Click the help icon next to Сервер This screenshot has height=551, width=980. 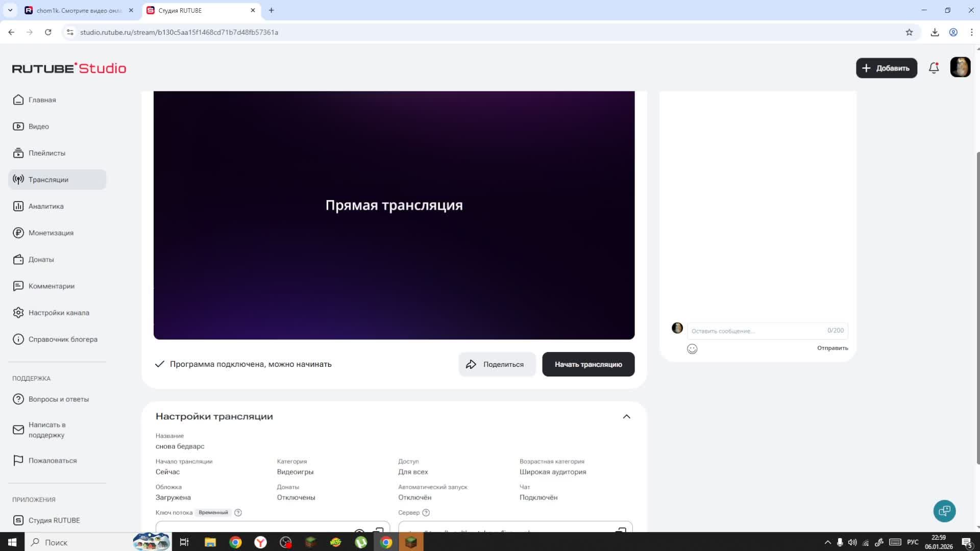(426, 513)
